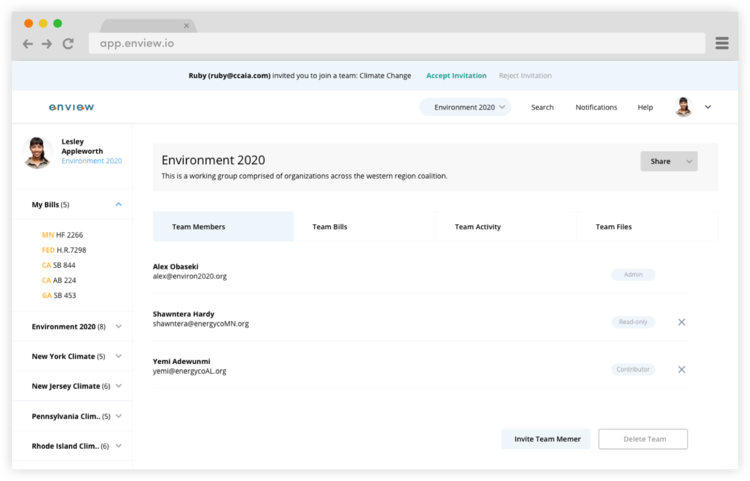Click the Invite Team Member button
Screen dimensions: 750x481
pos(545,439)
